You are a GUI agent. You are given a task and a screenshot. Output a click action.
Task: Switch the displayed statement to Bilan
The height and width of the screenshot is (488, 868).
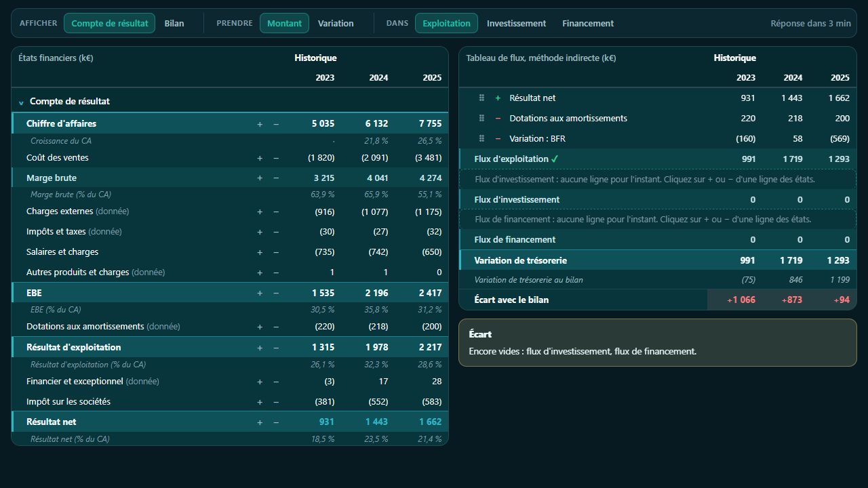174,23
